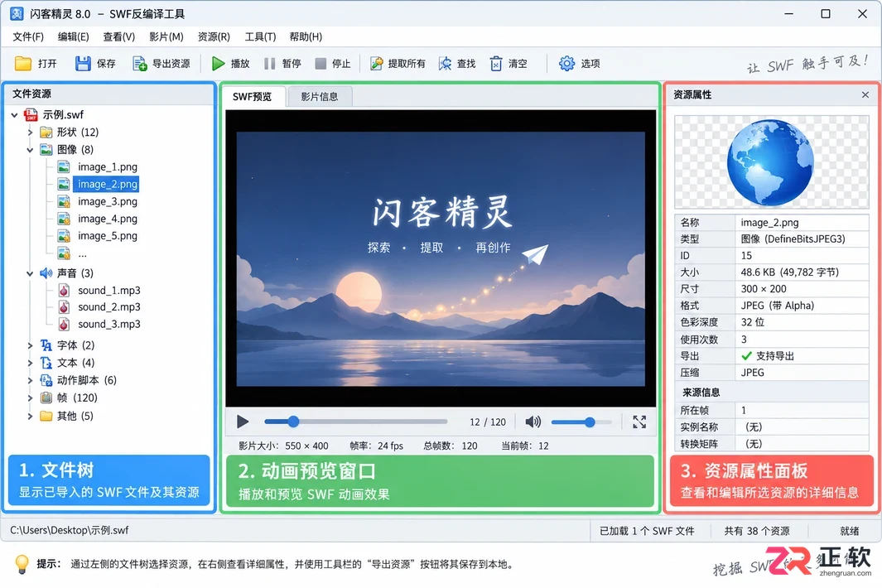Click the 类型 value 图像 (DefineBitsJPEG3)
Image resolution: width=882 pixels, height=588 pixels.
tap(802, 239)
